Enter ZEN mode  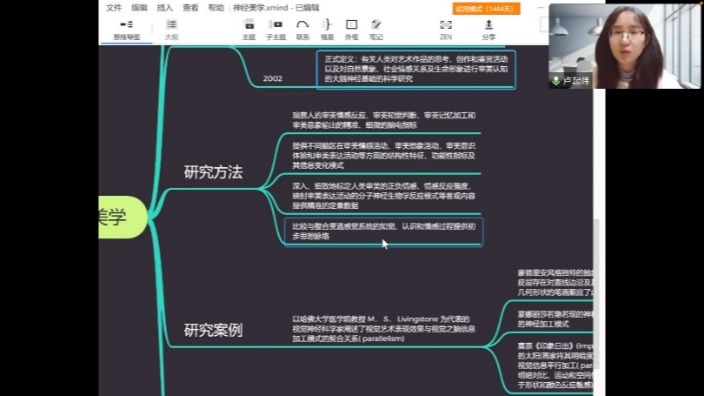click(x=446, y=29)
